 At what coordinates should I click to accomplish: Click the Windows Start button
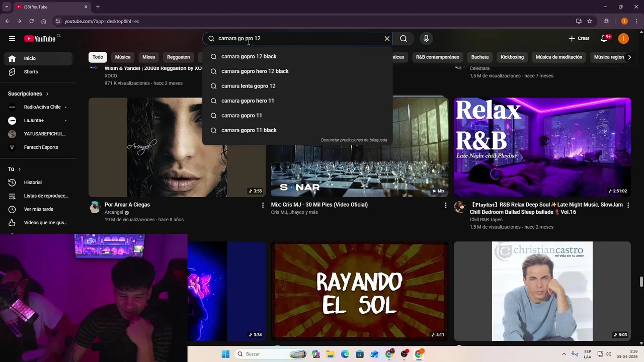(x=225, y=354)
